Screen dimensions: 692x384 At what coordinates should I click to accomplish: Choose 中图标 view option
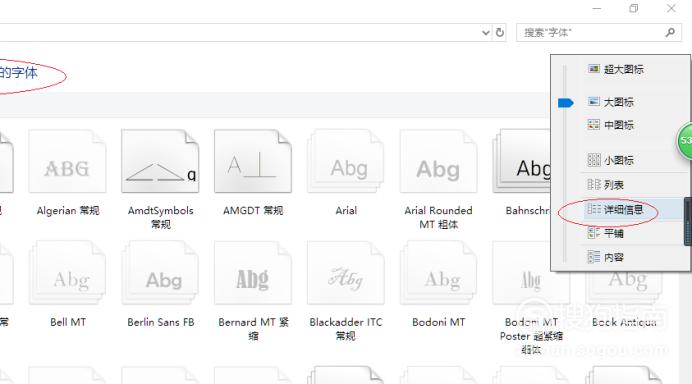tap(611, 125)
